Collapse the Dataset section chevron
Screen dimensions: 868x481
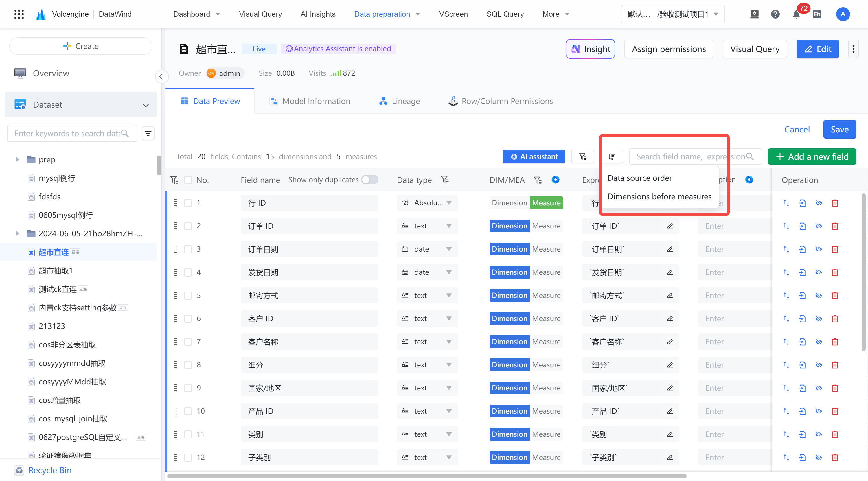click(146, 105)
